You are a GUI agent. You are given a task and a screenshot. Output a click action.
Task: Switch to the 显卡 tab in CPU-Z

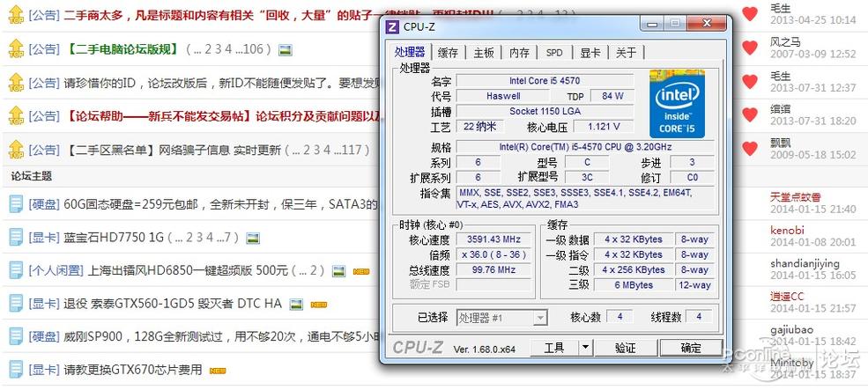coord(590,53)
